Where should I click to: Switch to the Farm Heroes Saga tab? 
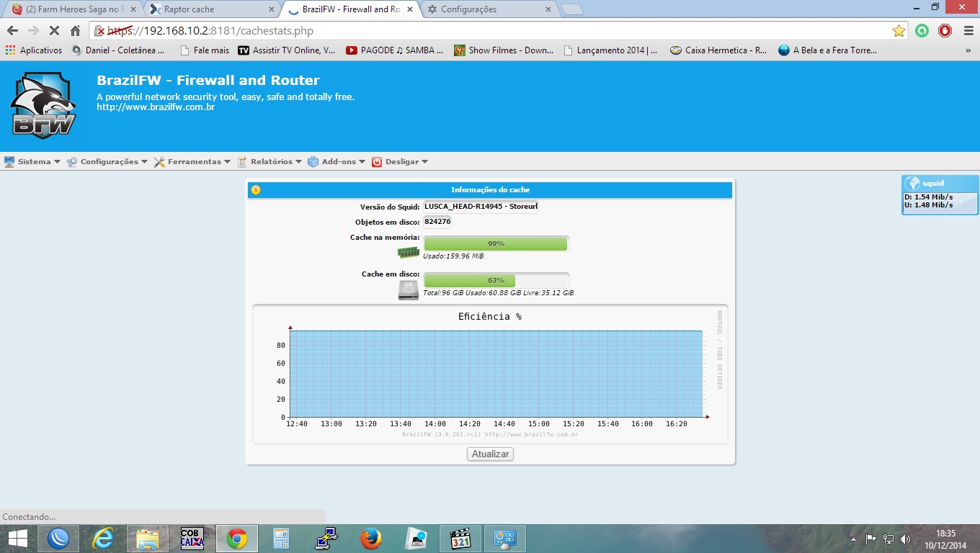click(73, 9)
